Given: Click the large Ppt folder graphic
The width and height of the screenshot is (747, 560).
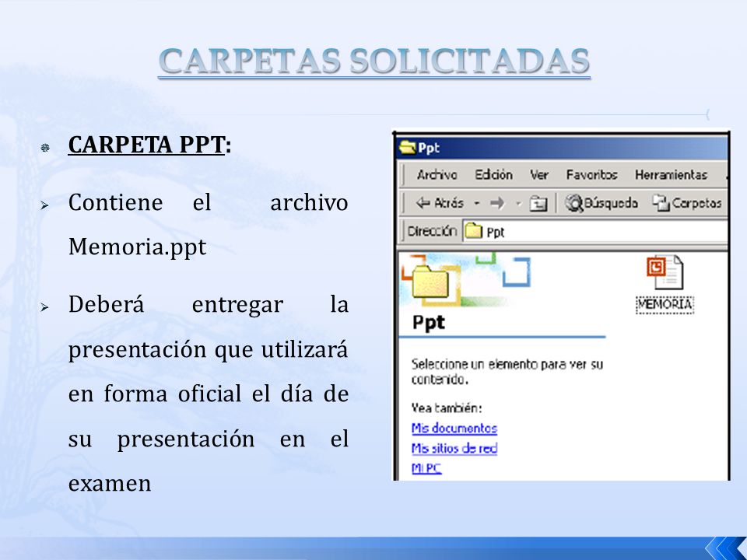Looking at the screenshot, I should click(x=430, y=282).
